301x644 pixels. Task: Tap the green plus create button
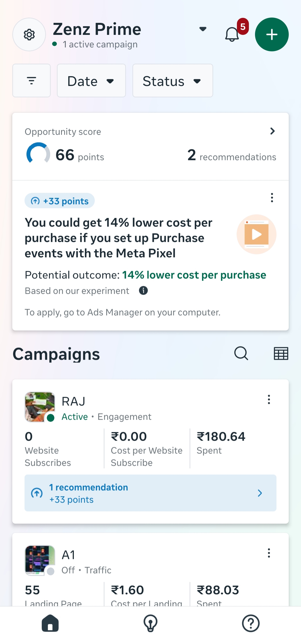pyautogui.click(x=272, y=35)
